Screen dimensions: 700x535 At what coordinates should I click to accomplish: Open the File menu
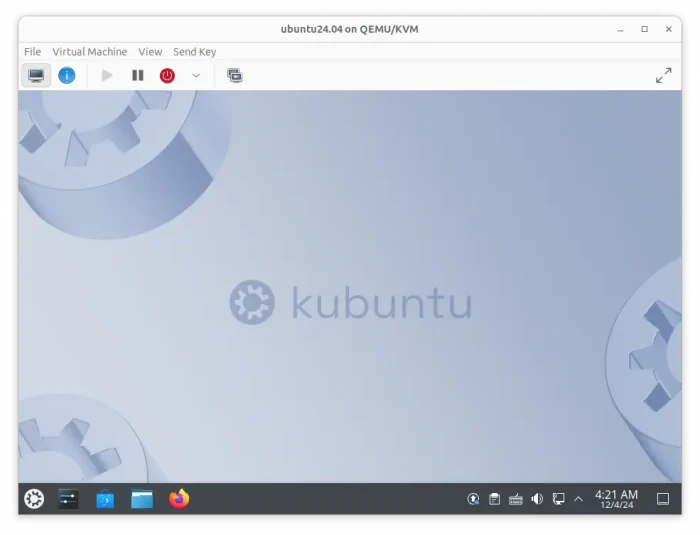[33, 52]
